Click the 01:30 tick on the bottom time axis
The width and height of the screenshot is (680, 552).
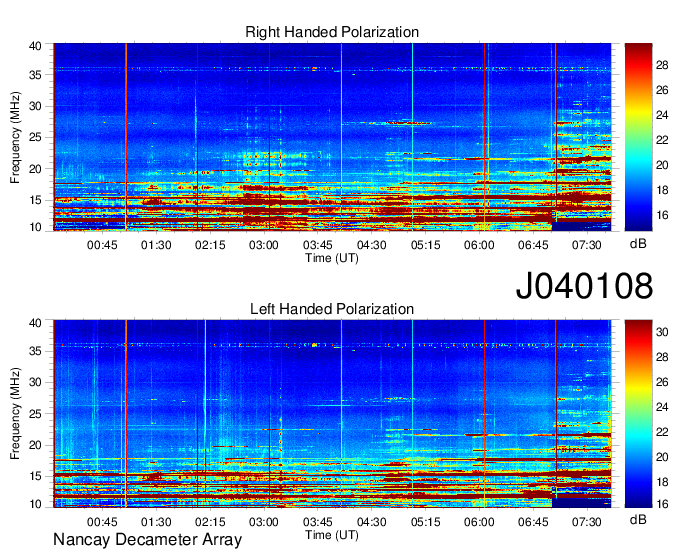click(x=156, y=522)
